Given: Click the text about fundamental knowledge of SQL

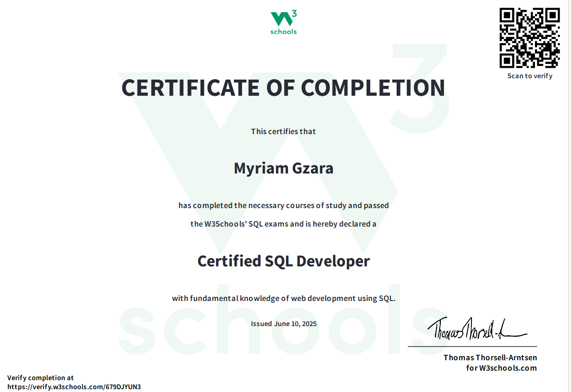Looking at the screenshot, I should 283,298.
